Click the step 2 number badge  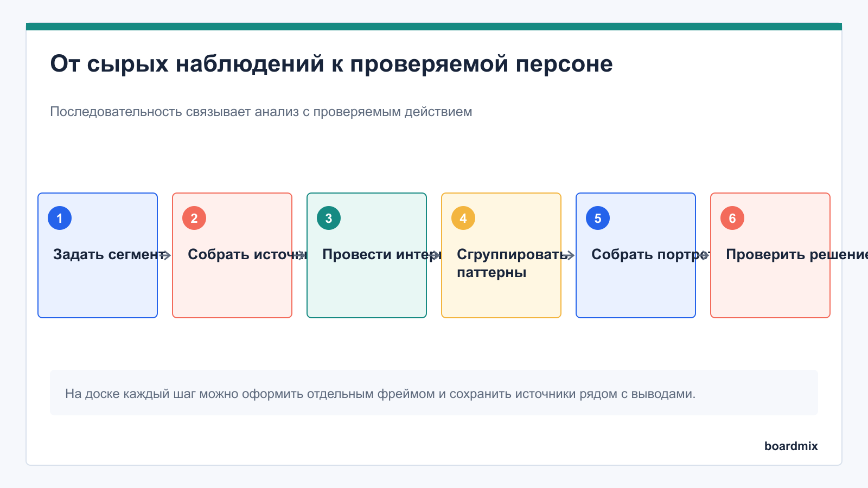coord(194,218)
